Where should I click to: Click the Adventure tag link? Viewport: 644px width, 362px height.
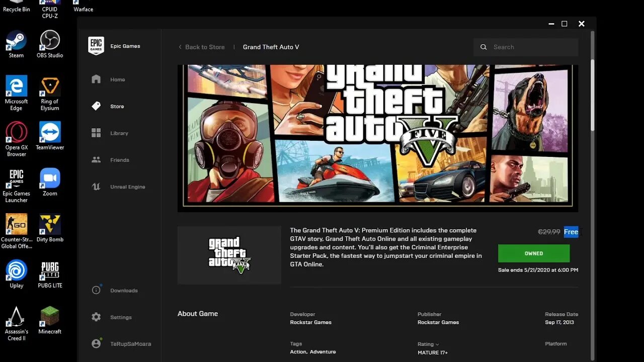pos(323,352)
